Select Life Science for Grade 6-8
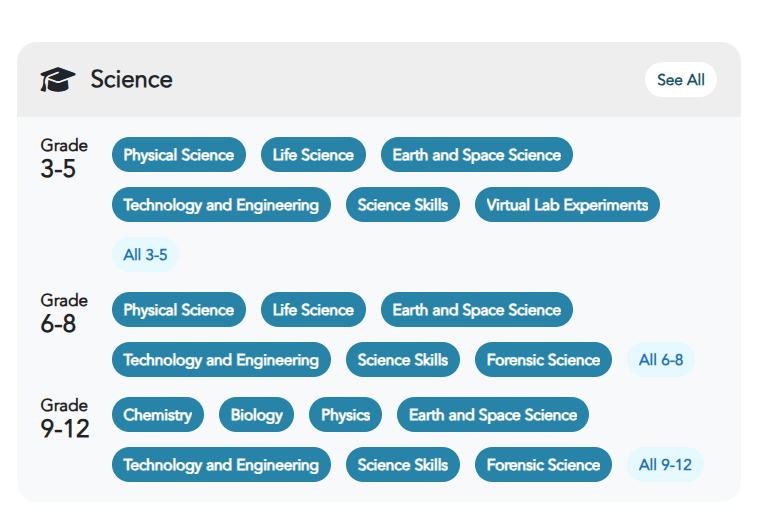 [313, 310]
